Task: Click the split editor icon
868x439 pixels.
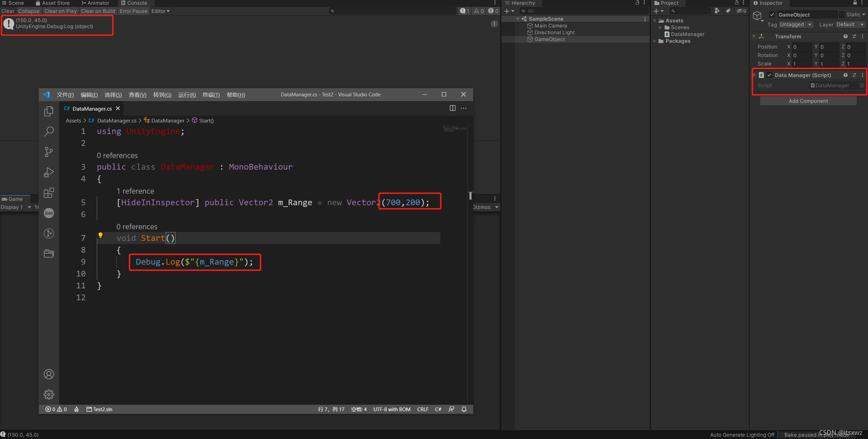Action: [x=452, y=108]
